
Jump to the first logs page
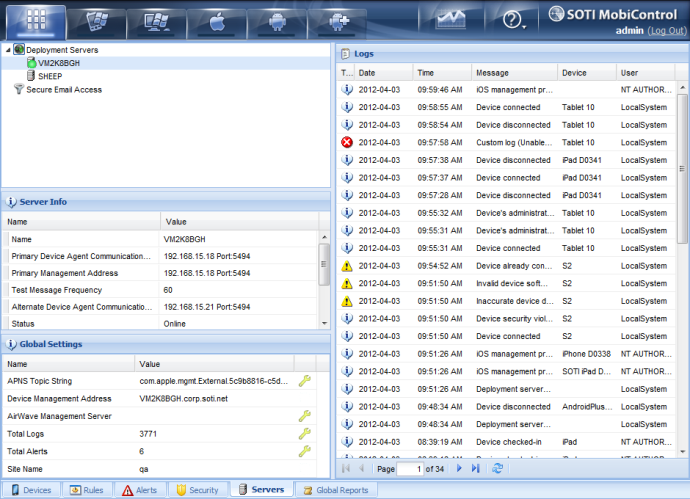[x=346, y=469]
